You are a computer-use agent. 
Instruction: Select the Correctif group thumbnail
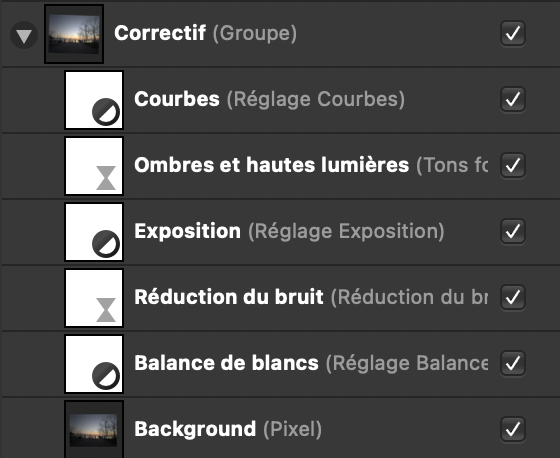74,34
